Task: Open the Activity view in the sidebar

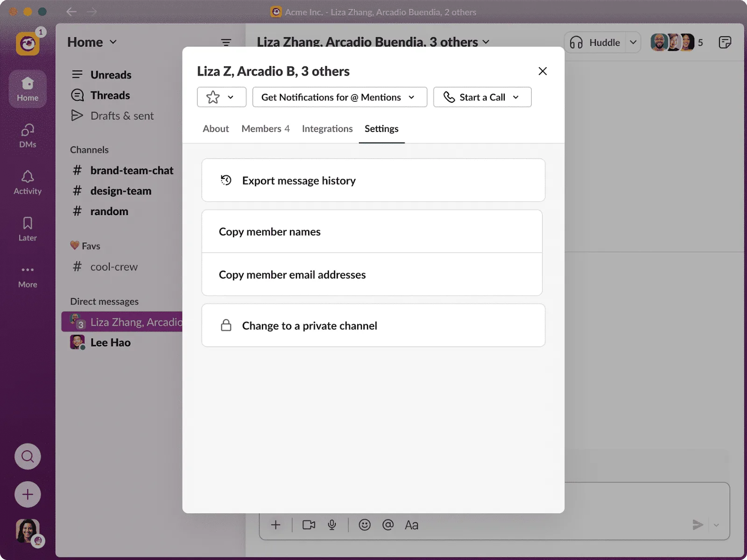Action: tap(28, 182)
